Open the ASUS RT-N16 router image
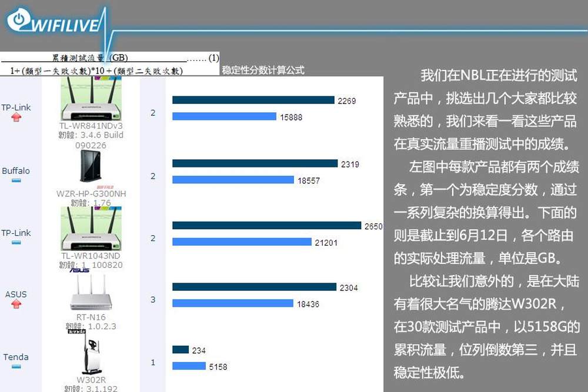Screen dimensions: 588x392 pos(91,292)
